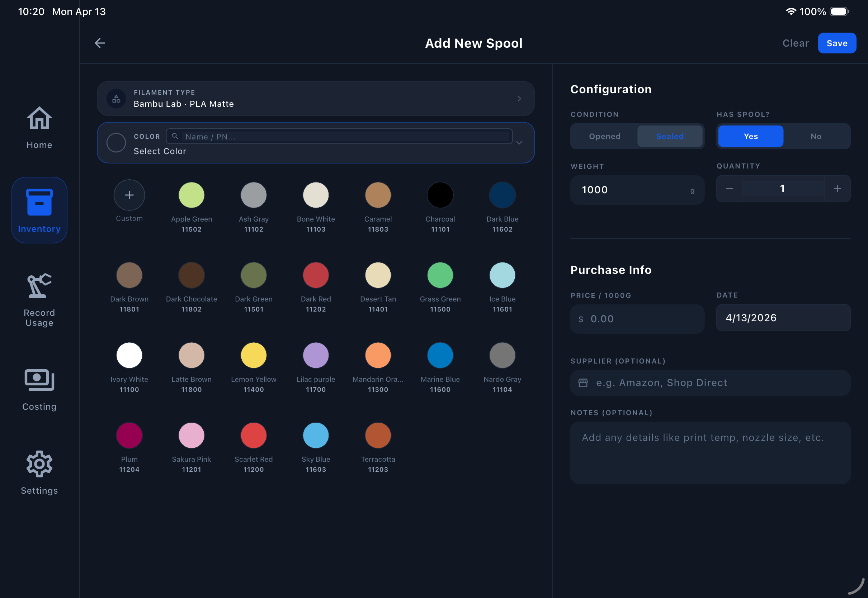Open the Home sidebar icon

pyautogui.click(x=39, y=118)
